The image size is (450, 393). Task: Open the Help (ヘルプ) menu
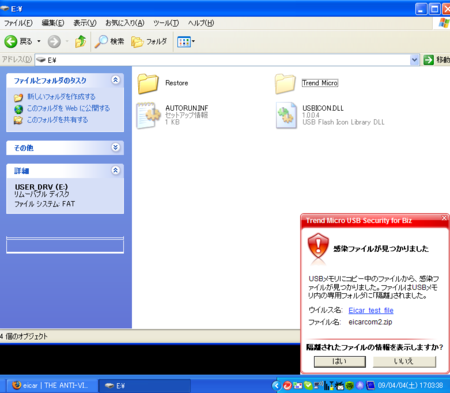click(x=201, y=23)
